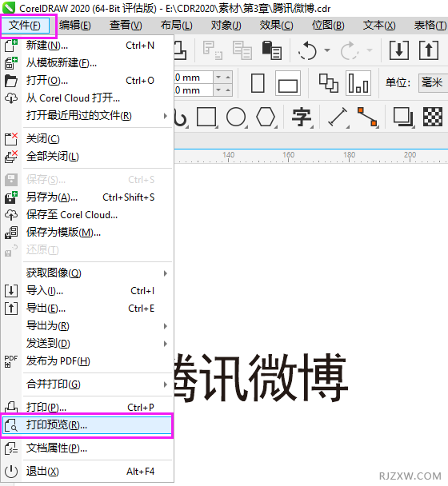
Task: Click the Corel Cloud open icon
Action: pos(11,98)
